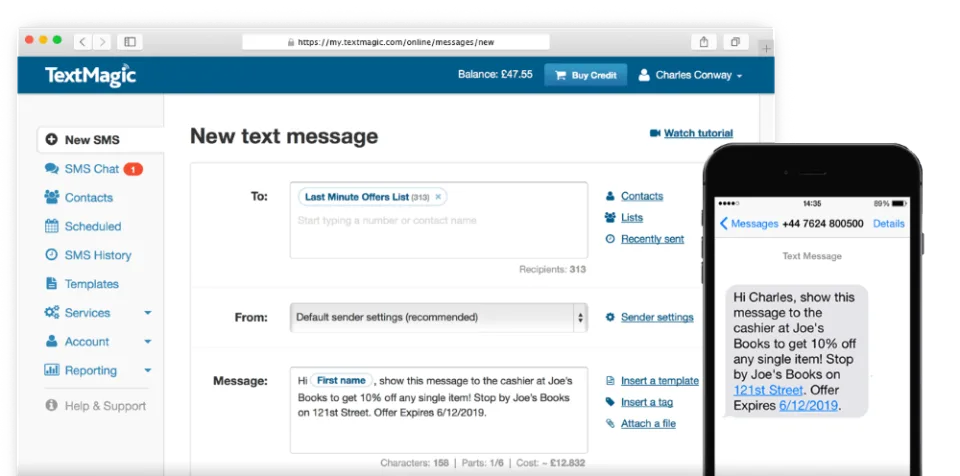The width and height of the screenshot is (960, 476).
Task: Click the Recently sent clock icon
Action: pyautogui.click(x=610, y=239)
